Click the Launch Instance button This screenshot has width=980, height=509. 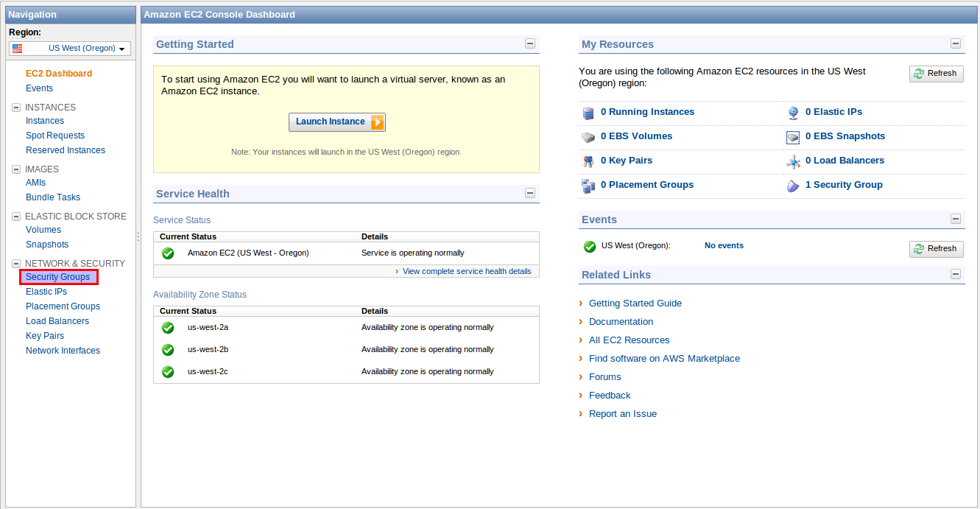pos(337,122)
